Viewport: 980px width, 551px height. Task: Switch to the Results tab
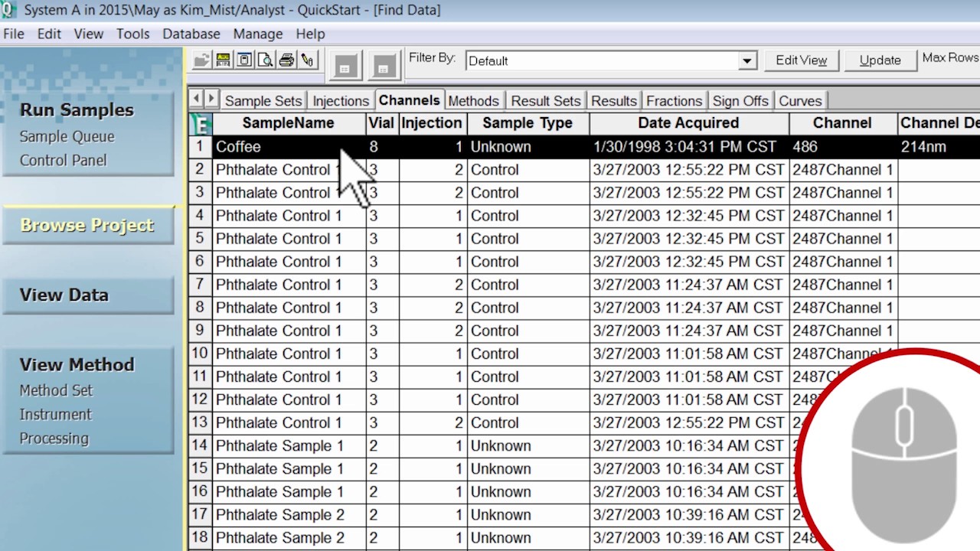click(x=614, y=101)
